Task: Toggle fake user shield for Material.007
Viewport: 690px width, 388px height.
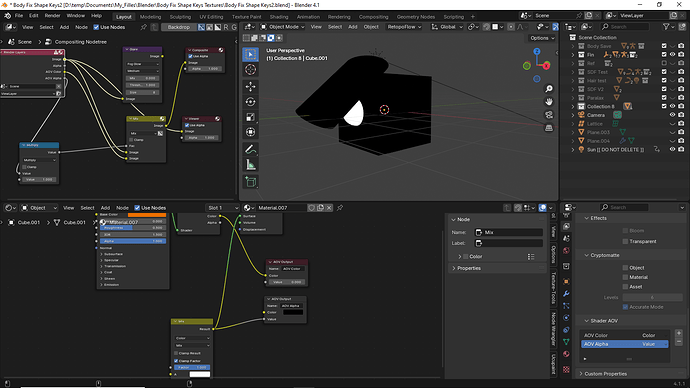Action: (312, 208)
